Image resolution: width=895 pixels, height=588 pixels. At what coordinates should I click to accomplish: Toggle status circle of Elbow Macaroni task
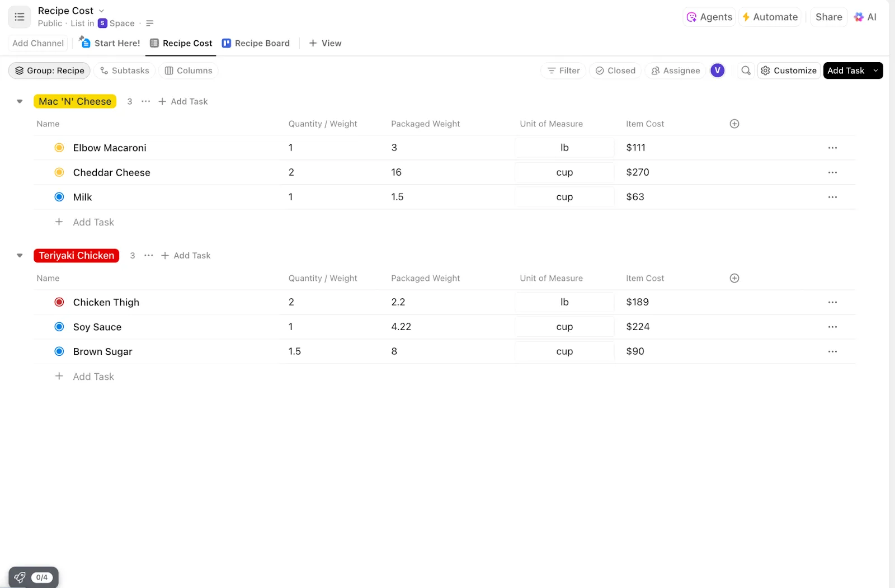59,148
